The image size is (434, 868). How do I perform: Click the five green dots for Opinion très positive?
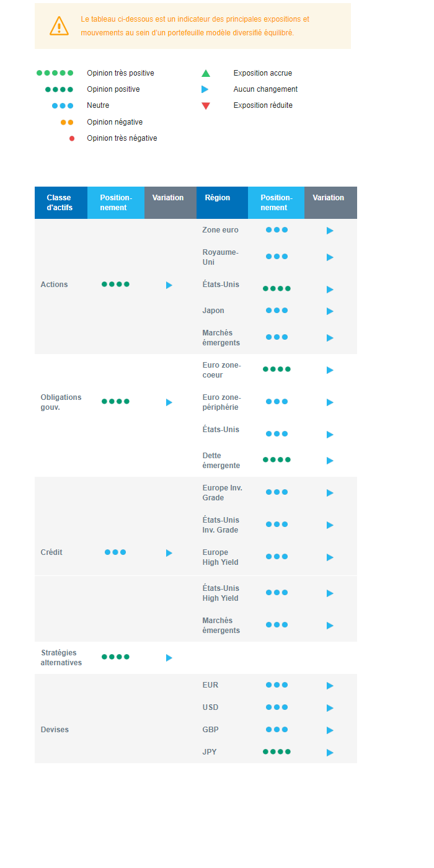55,73
